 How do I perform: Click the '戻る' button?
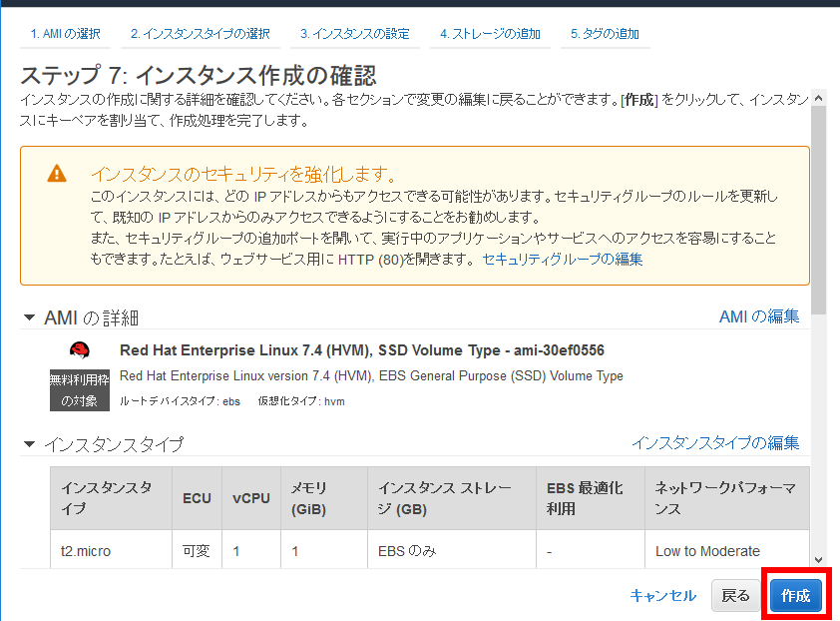click(735, 595)
